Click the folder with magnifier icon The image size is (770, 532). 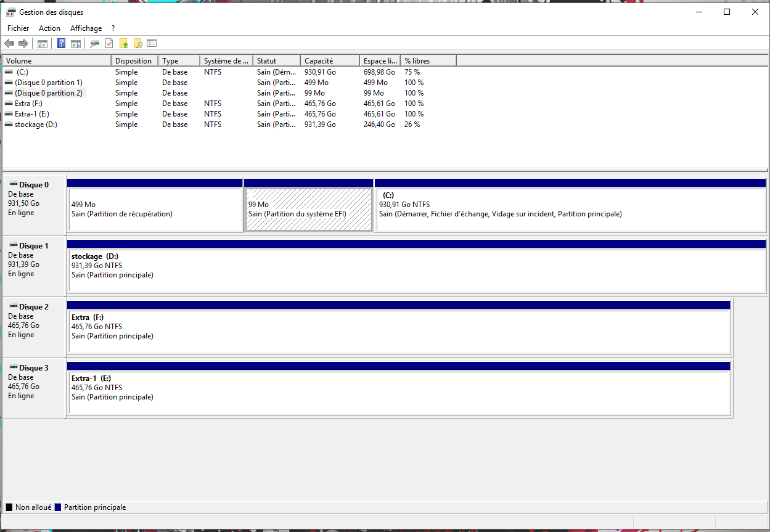(x=138, y=43)
